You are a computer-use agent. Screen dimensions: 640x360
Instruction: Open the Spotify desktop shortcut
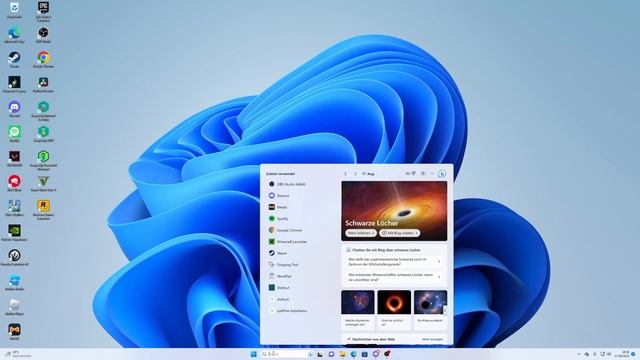(x=14, y=133)
